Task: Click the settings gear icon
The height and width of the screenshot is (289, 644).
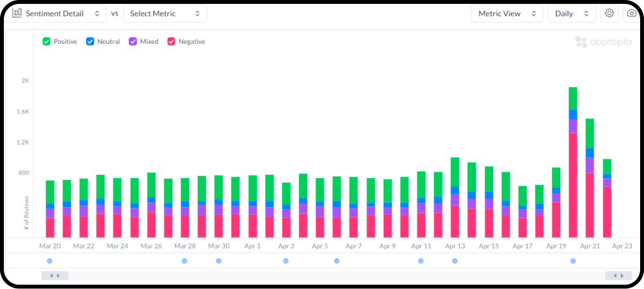Action: pyautogui.click(x=609, y=13)
